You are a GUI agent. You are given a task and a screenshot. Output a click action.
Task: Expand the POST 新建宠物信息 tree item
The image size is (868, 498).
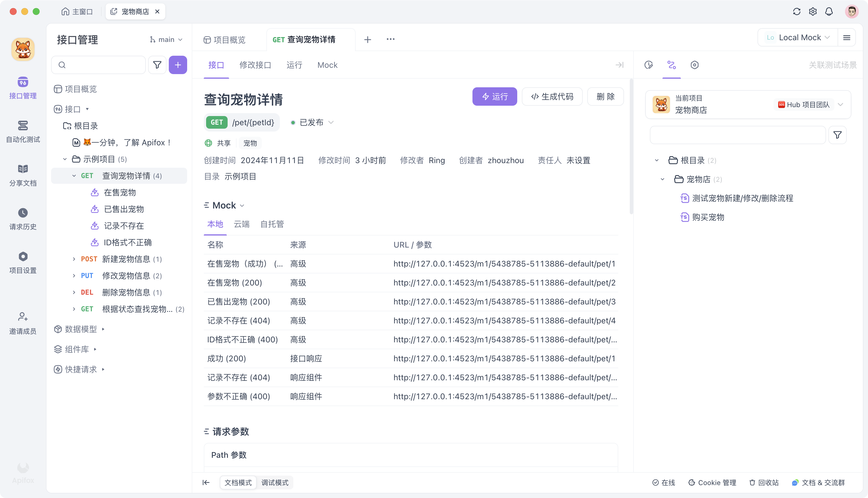click(x=74, y=259)
